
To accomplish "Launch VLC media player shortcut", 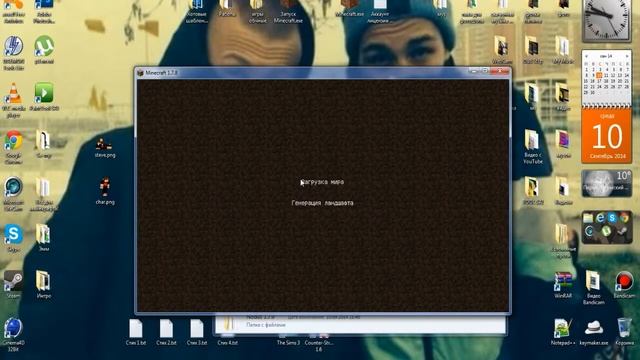I will point(13,100).
